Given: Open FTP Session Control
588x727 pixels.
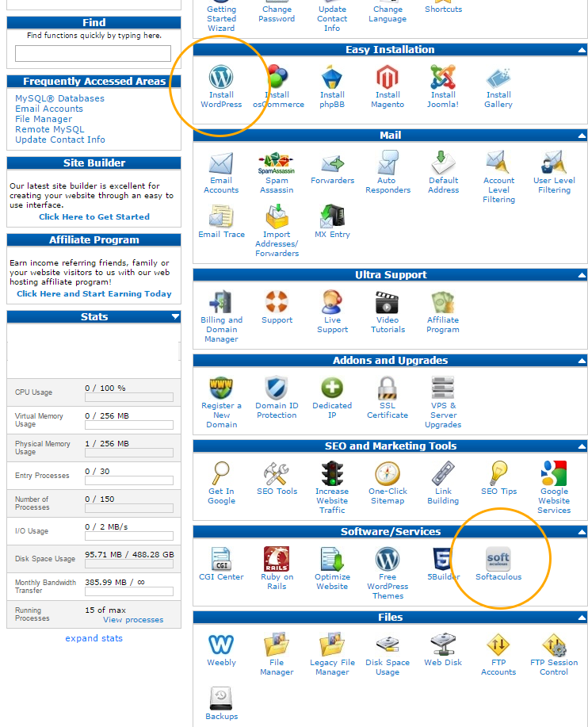Looking at the screenshot, I should point(554,645).
